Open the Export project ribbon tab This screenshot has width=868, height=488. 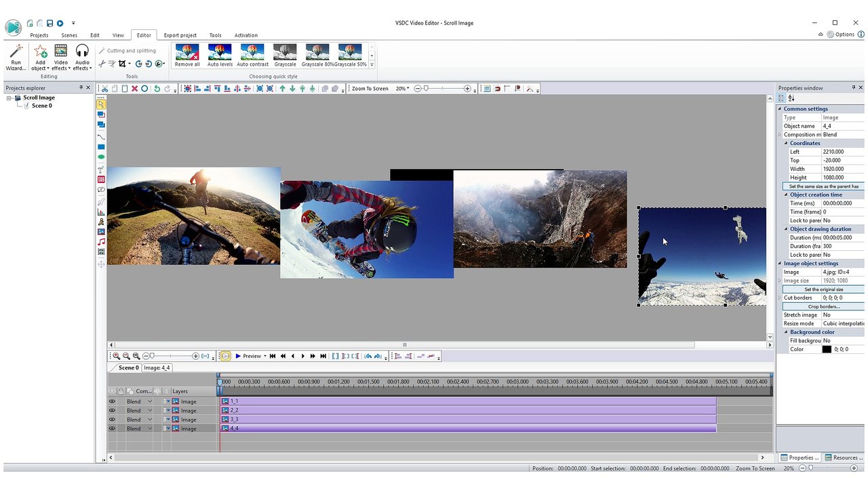pos(180,35)
